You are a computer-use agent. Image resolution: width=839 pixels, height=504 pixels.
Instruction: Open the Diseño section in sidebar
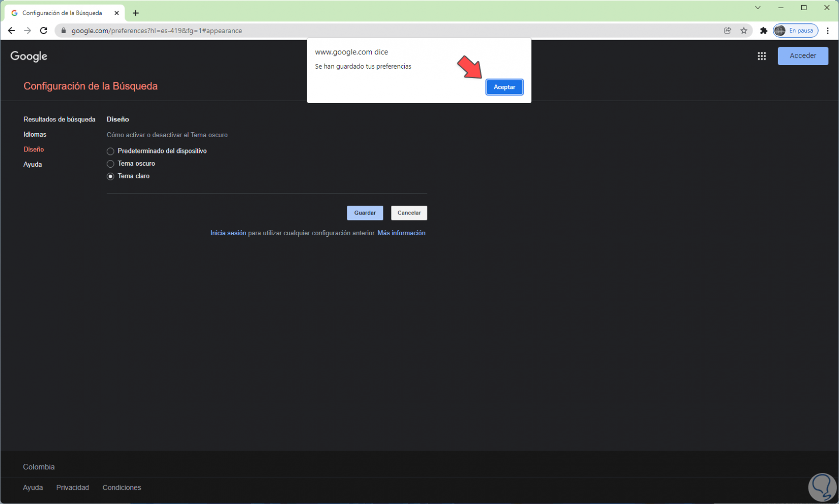[x=34, y=149]
